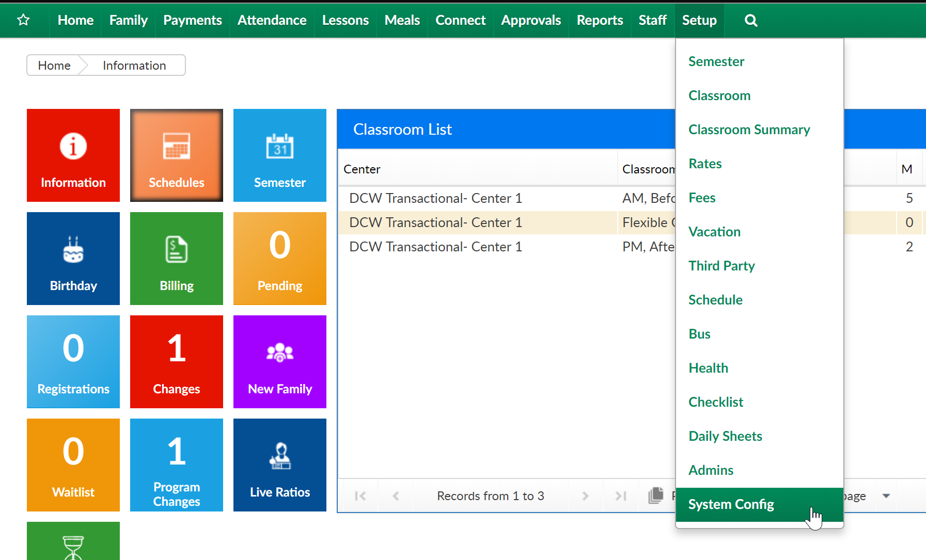Open the Billing invoice tile

tap(177, 259)
